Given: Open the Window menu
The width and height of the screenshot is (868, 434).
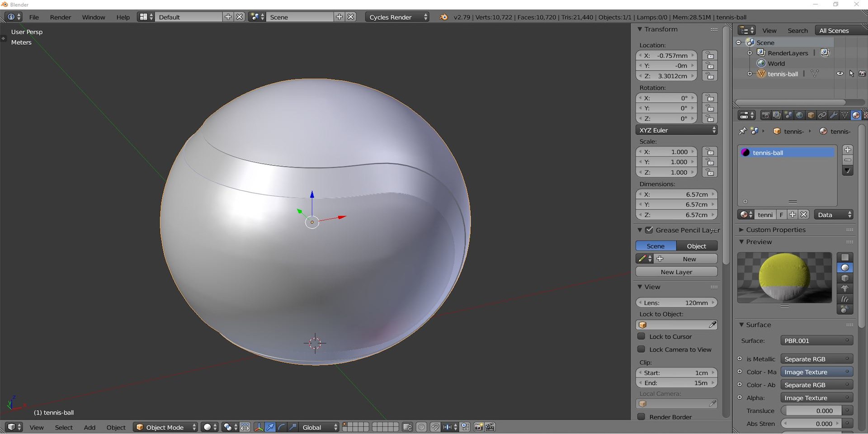Looking at the screenshot, I should tap(94, 17).
